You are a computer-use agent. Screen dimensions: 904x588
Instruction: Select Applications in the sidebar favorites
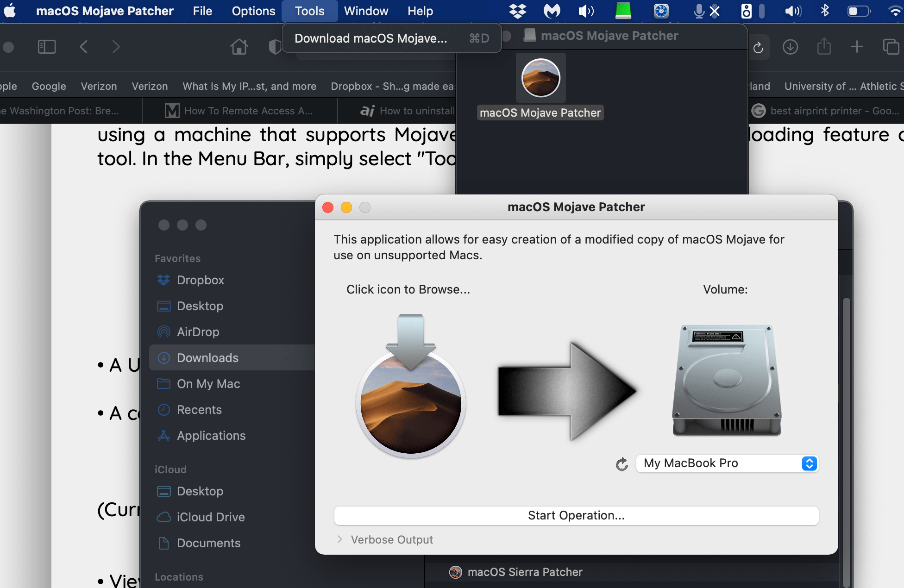tap(211, 435)
